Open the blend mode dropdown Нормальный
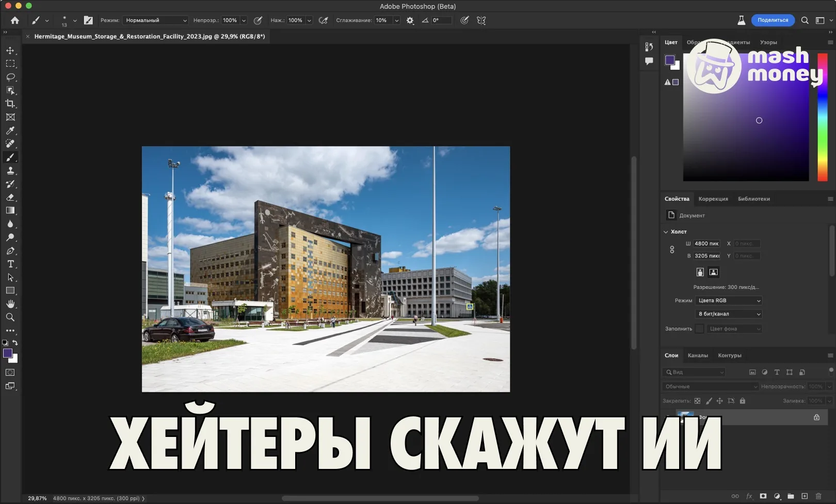This screenshot has width=836, height=504. coord(156,21)
